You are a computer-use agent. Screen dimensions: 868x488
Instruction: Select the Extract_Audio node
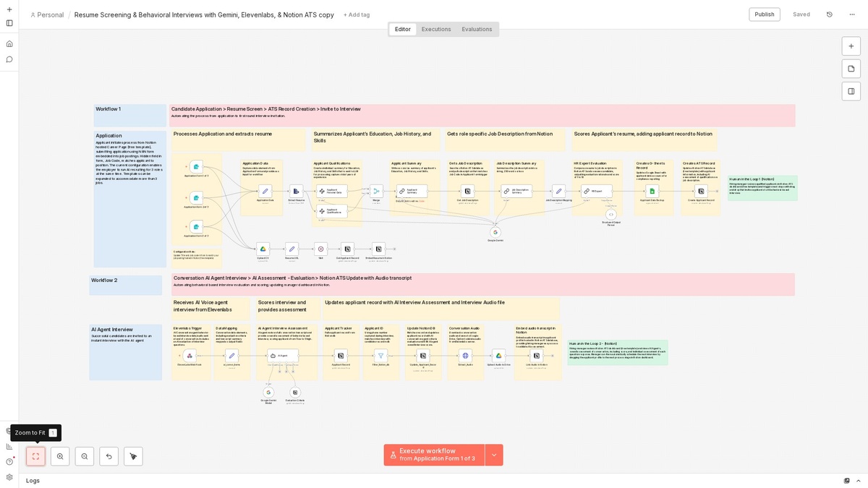[x=465, y=356]
